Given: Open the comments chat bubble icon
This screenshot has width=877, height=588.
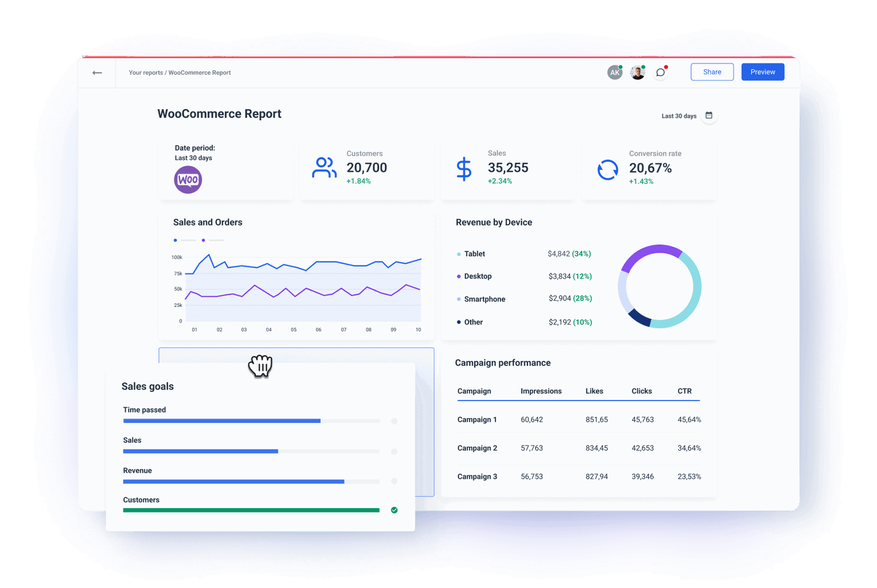Looking at the screenshot, I should 660,72.
